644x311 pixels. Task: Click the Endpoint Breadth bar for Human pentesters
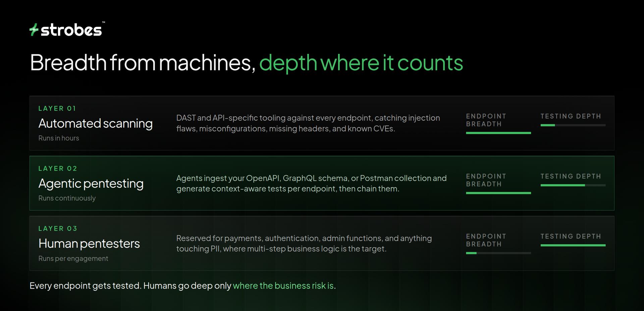tap(498, 253)
